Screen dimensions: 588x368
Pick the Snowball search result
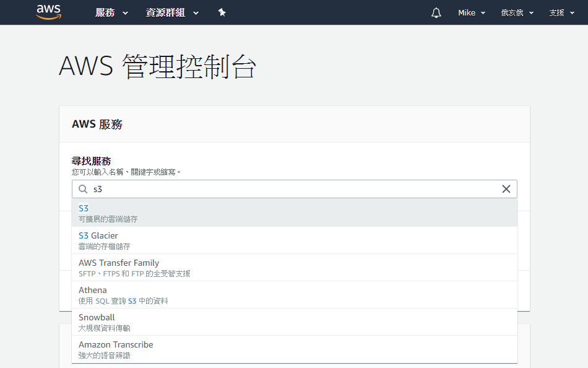pos(295,322)
